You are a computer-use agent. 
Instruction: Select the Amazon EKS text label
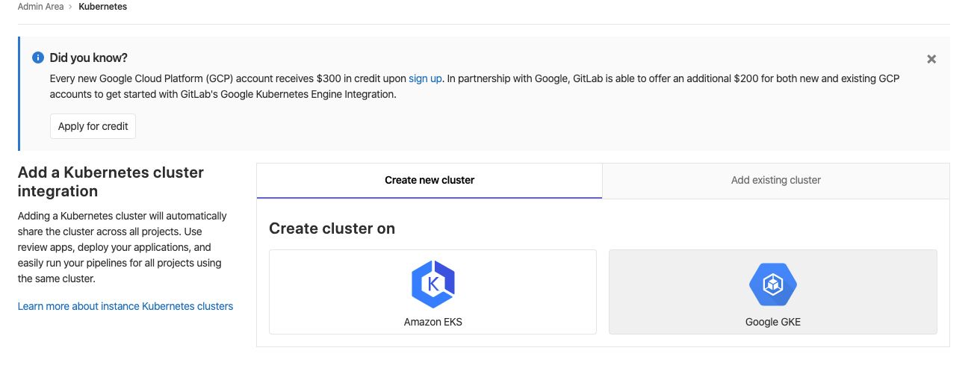[432, 323]
